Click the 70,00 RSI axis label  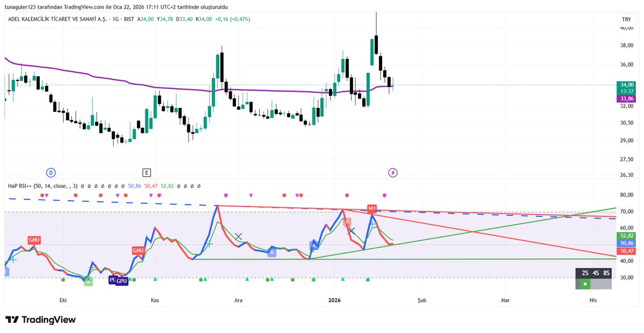[627, 212]
